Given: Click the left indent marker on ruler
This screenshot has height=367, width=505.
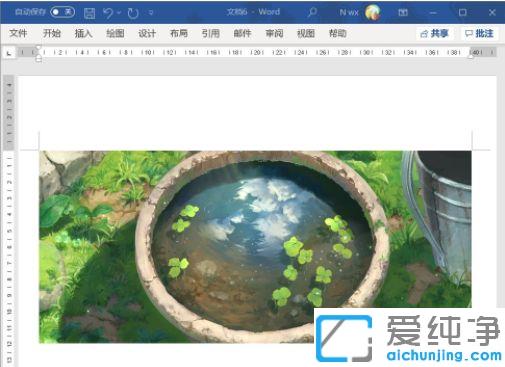Looking at the screenshot, I should click(x=39, y=60).
